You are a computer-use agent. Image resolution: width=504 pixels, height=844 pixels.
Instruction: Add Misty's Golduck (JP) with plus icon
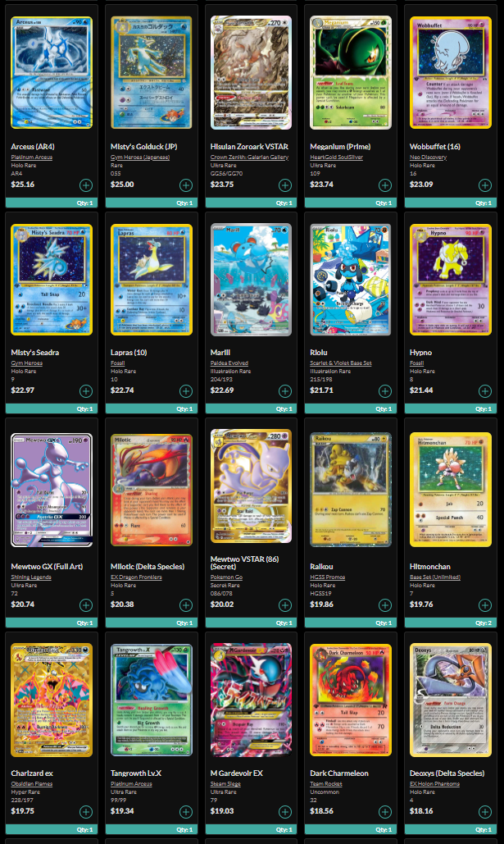coord(185,185)
